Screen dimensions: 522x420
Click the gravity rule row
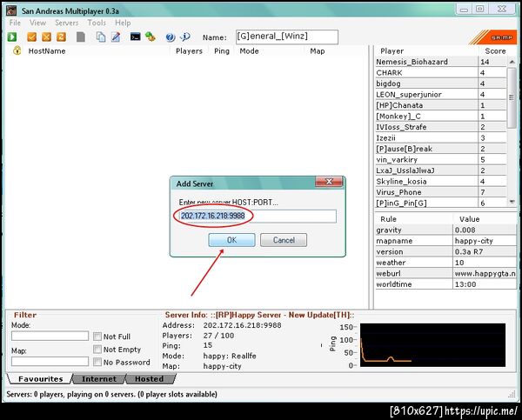pyautogui.click(x=446, y=230)
